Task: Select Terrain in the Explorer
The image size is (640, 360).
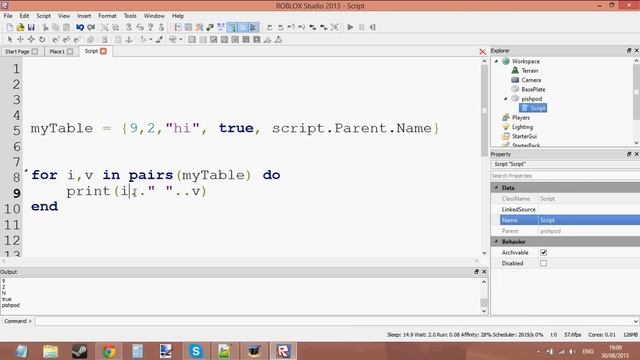Action: [530, 71]
